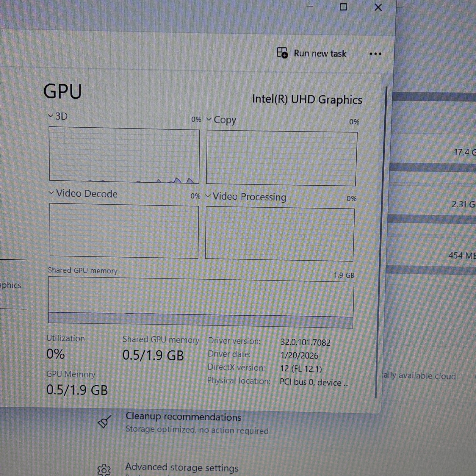Click the Run new task icon
Viewport: 476px width, 476px height.
pyautogui.click(x=282, y=53)
